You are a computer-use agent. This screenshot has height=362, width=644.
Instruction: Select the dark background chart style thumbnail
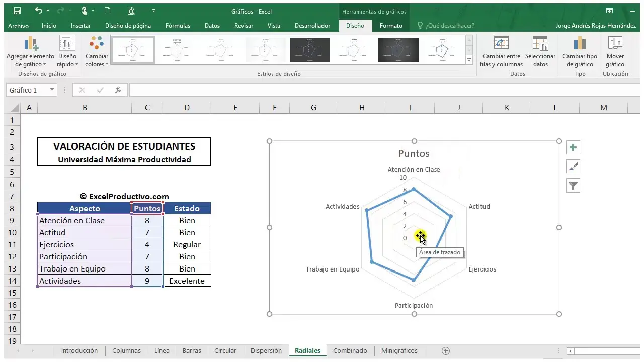point(310,50)
